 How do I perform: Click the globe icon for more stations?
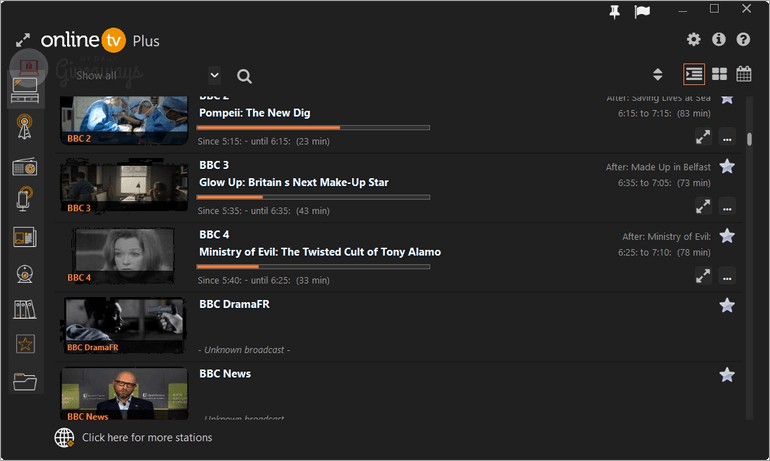pos(64,437)
